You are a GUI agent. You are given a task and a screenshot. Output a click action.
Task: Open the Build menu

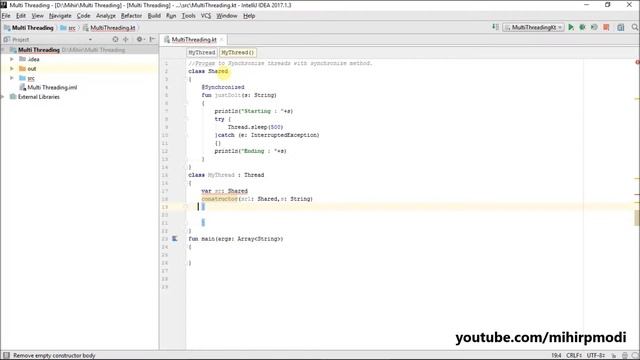point(154,16)
